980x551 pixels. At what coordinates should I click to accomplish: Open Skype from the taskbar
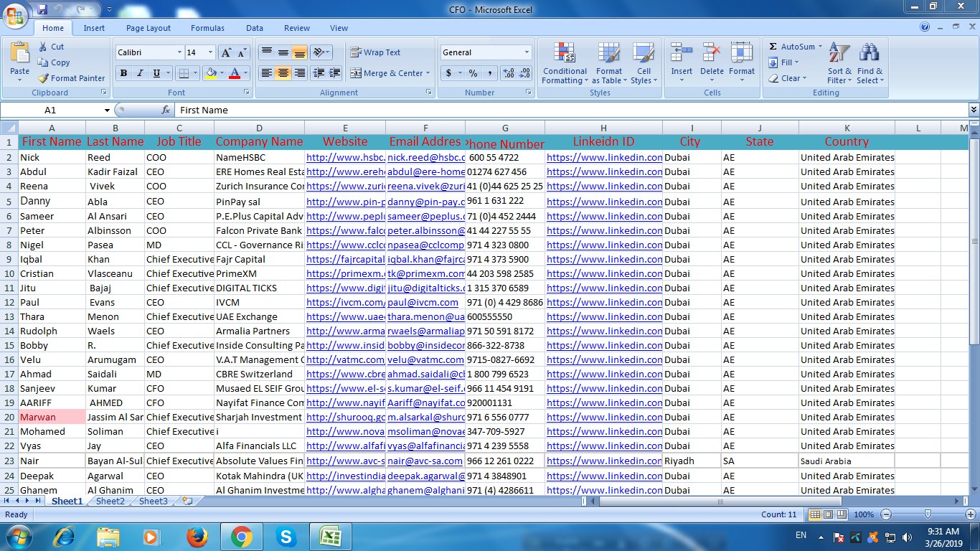286,536
